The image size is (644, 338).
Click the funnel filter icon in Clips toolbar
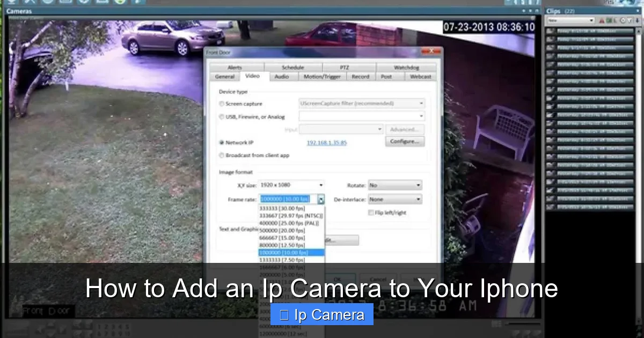(x=630, y=21)
